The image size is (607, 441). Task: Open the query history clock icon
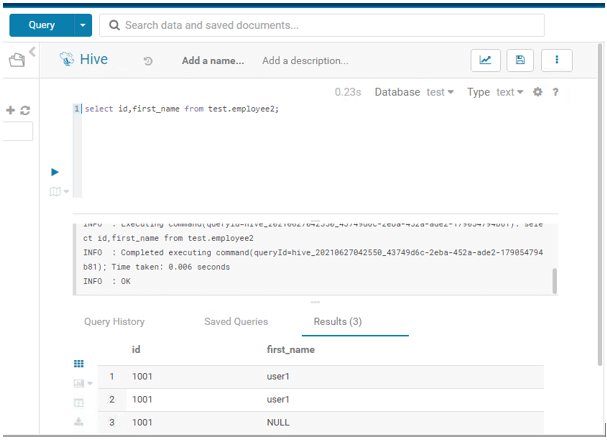coord(148,61)
